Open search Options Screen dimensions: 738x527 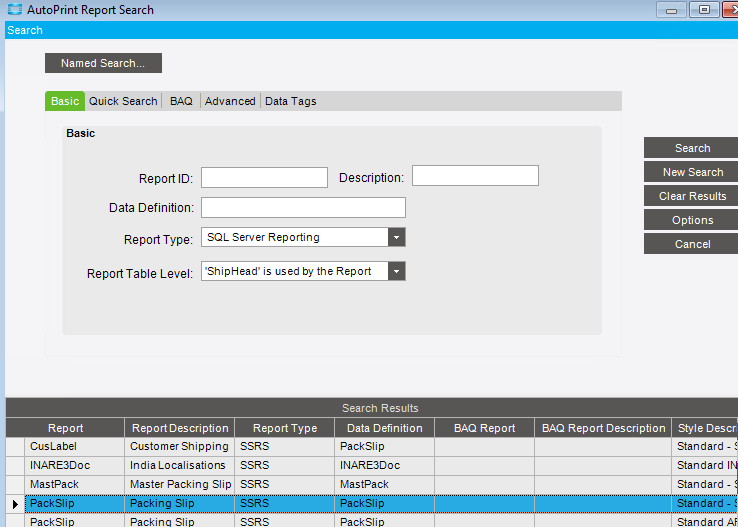pyautogui.click(x=692, y=220)
